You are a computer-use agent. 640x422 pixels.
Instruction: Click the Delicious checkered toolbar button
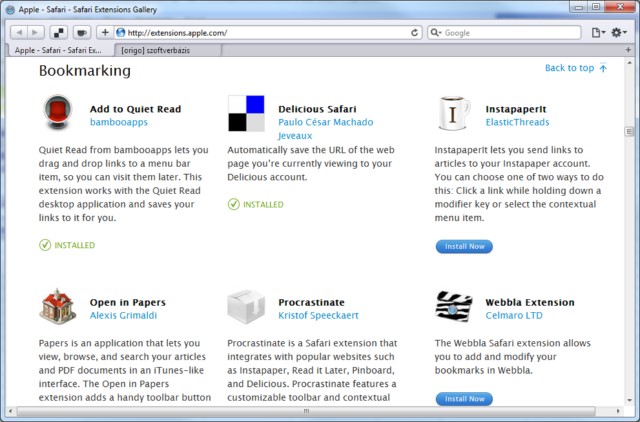point(59,33)
